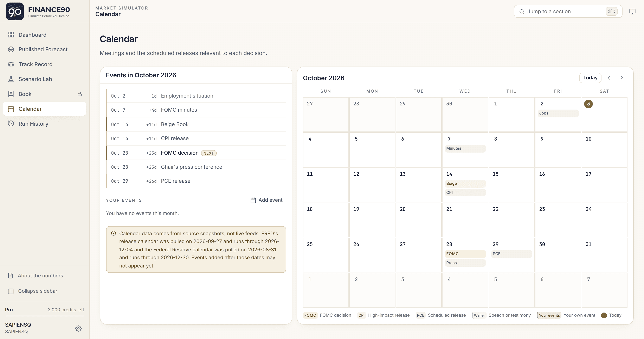The image size is (644, 339).
Task: Click the Track Record scales icon
Action: tap(11, 64)
